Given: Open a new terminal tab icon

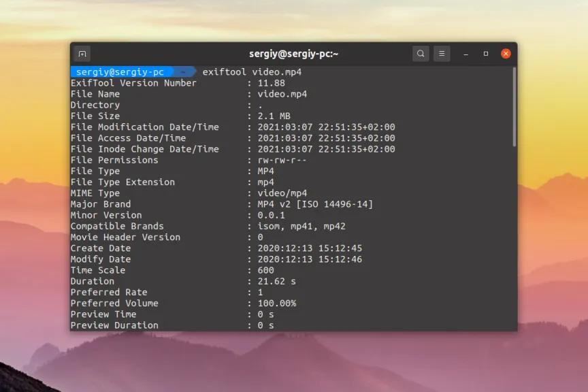Looking at the screenshot, I should (82, 54).
